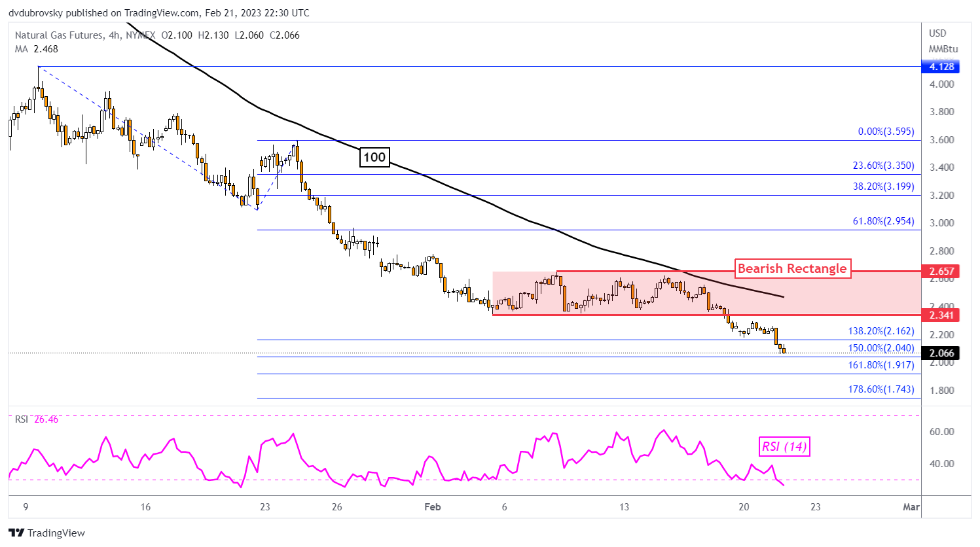This screenshot has height=547, width=980.
Task: Click the 23 date label after Jan 16
Action: (x=264, y=507)
